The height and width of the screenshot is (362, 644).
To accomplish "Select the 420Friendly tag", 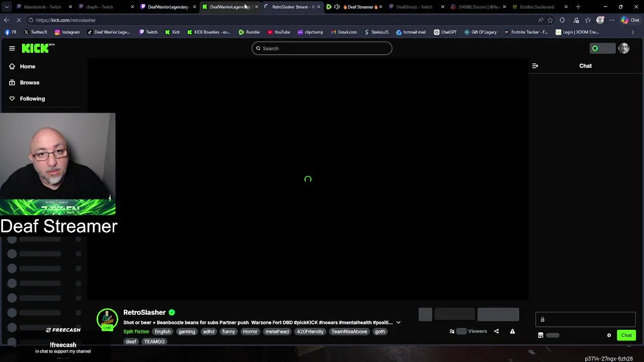I will [310, 332].
